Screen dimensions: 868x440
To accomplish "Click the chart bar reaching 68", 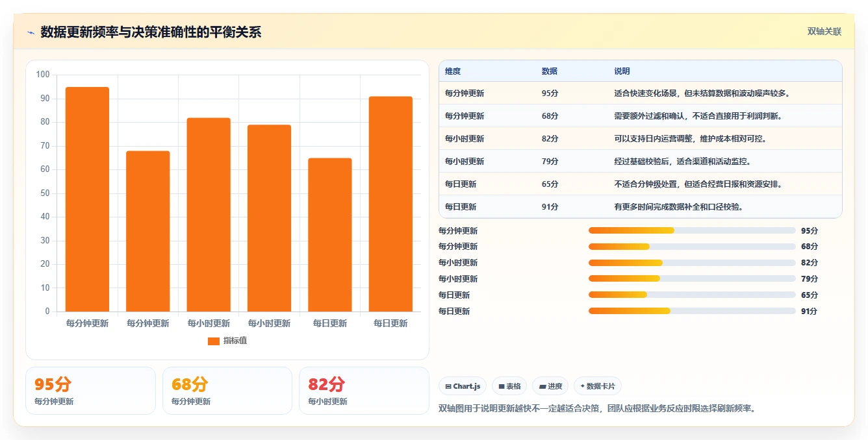I will pos(148,231).
